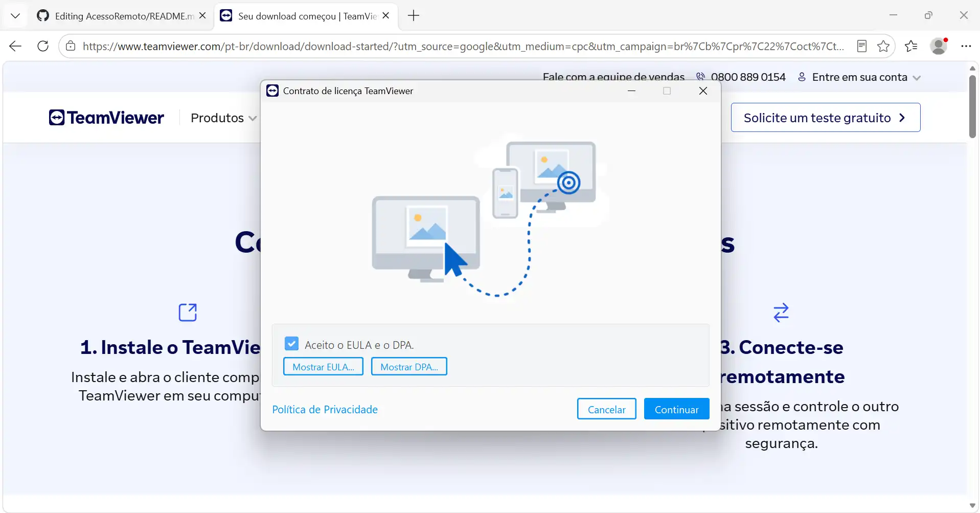Switch to the Editing AcessoRemoto/README tab

point(122,16)
